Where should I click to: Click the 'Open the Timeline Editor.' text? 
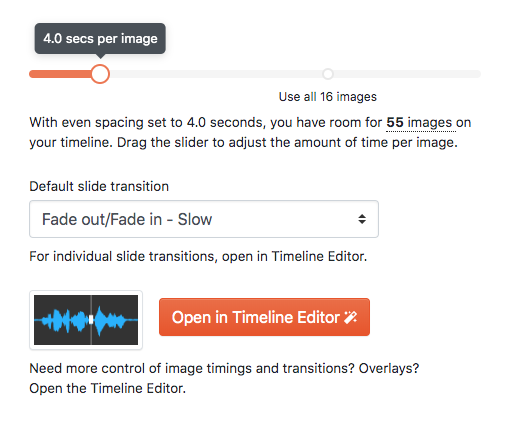[107, 389]
